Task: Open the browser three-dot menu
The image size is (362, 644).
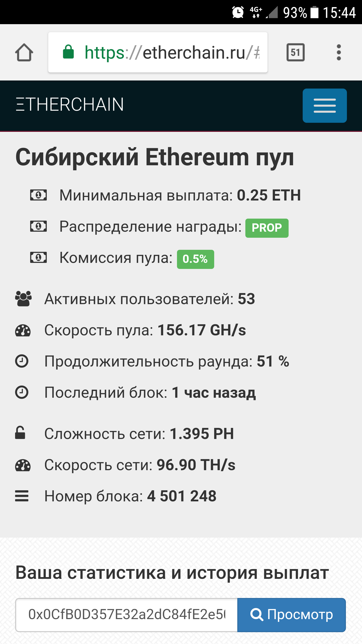Action: coord(339,52)
